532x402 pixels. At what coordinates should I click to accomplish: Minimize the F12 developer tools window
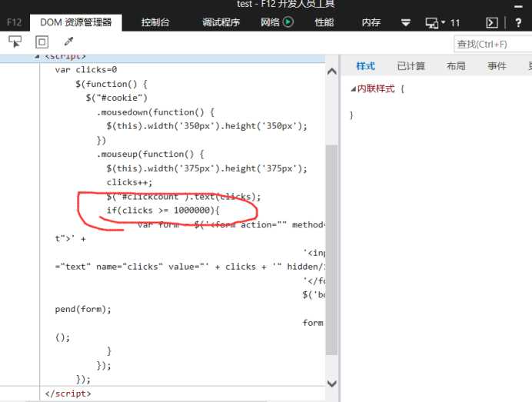pyautogui.click(x=518, y=5)
